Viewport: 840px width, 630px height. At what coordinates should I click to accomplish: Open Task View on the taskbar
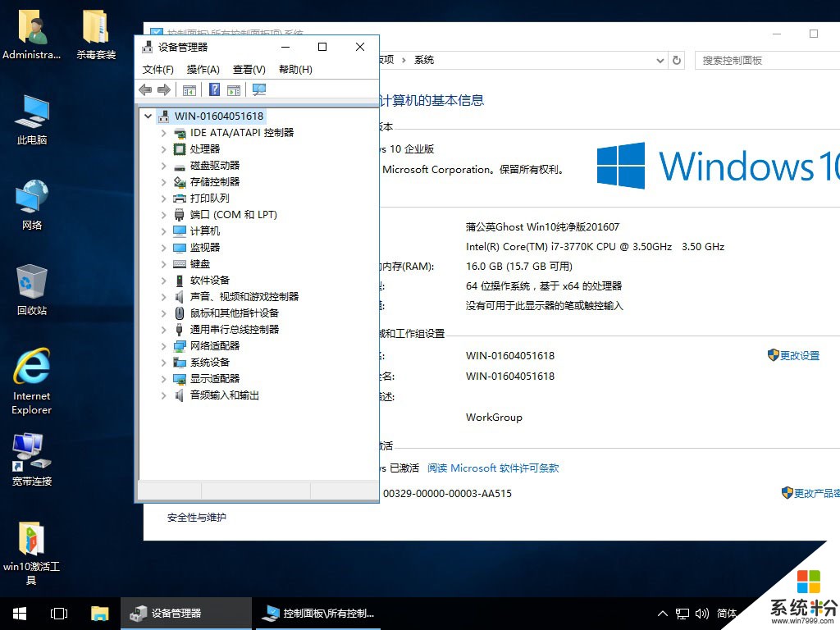pos(59,614)
